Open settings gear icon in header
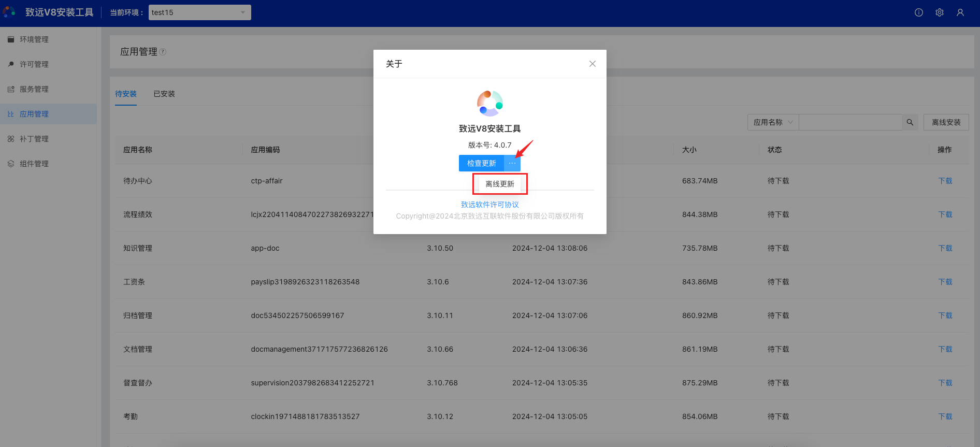The width and height of the screenshot is (980, 447). [x=940, y=12]
